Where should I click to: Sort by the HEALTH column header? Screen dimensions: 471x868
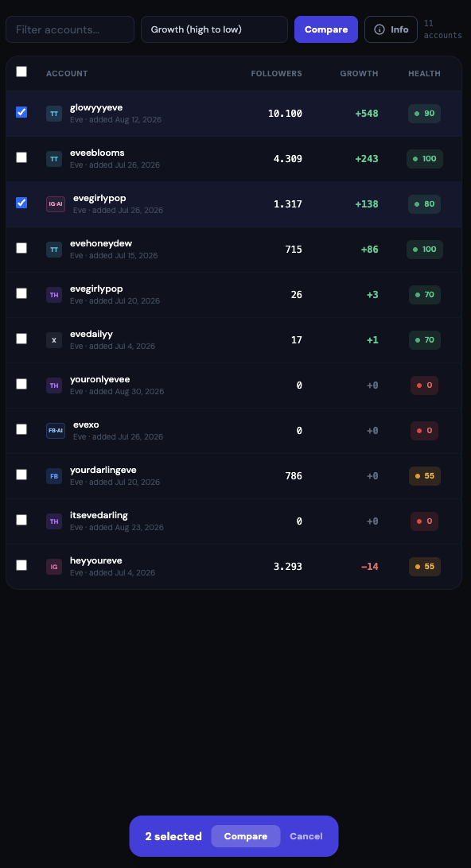pos(424,74)
